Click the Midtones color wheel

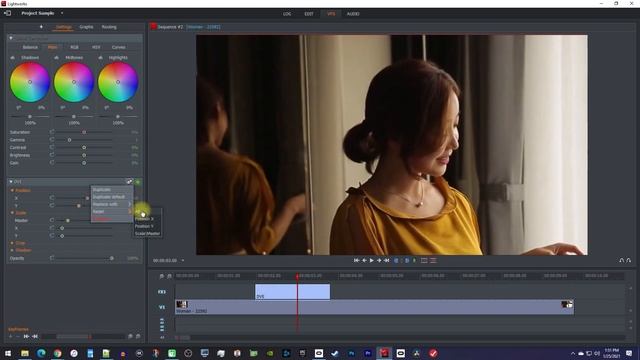click(x=74, y=82)
